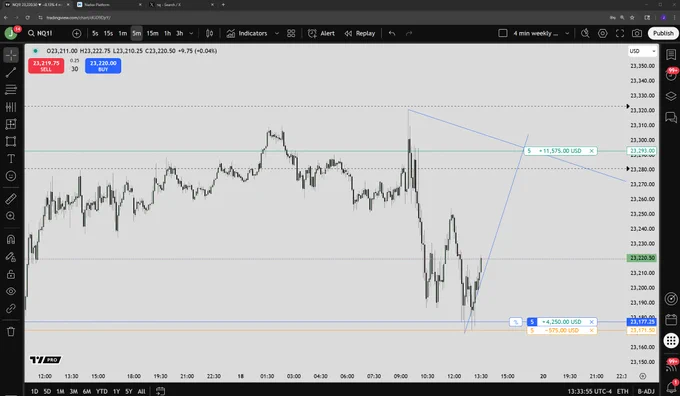The height and width of the screenshot is (396, 680).
Task: Toggle the B-ADJ back-adjustment setting
Action: coord(646,391)
